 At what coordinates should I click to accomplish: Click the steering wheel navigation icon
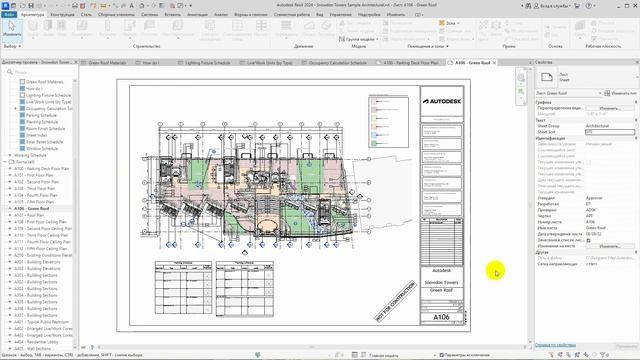[x=521, y=78]
